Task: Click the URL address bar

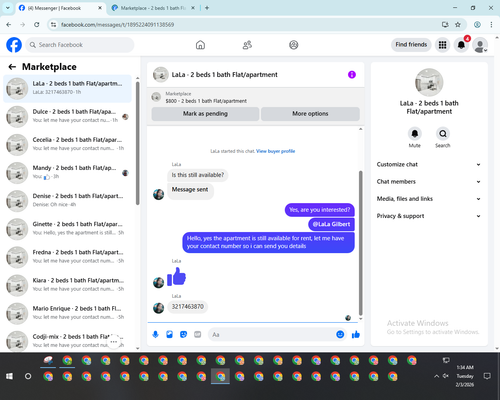Action: 247,25
